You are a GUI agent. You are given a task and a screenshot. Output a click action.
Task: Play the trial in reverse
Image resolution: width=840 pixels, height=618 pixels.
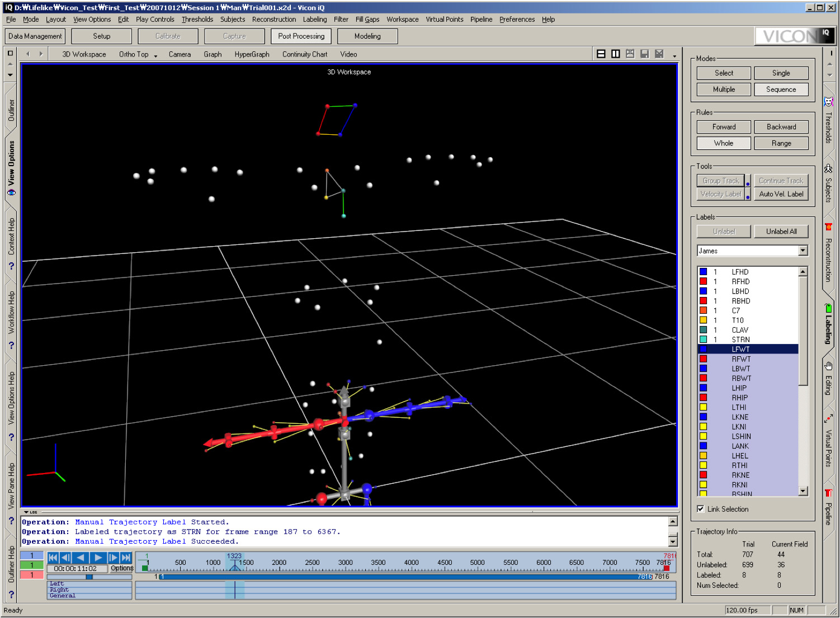click(x=81, y=558)
